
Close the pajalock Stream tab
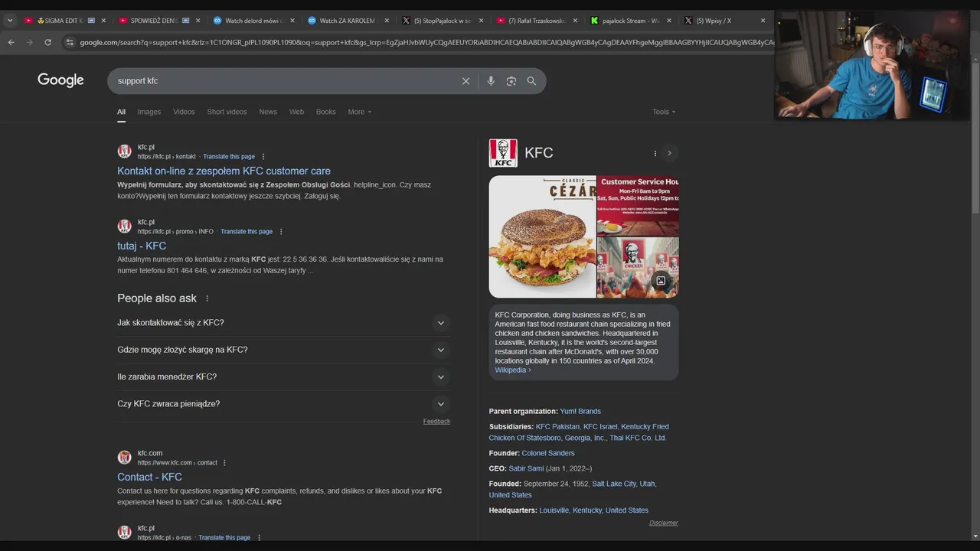(668, 21)
